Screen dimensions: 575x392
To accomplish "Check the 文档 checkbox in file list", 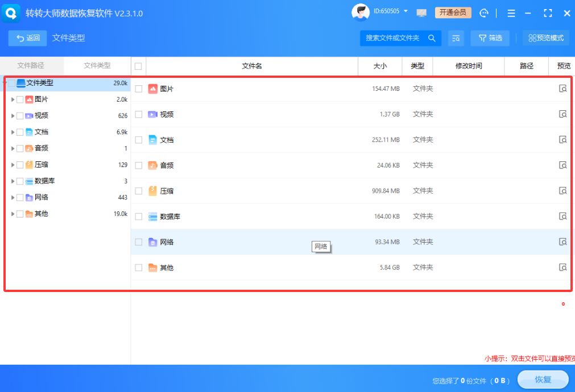I will [139, 140].
